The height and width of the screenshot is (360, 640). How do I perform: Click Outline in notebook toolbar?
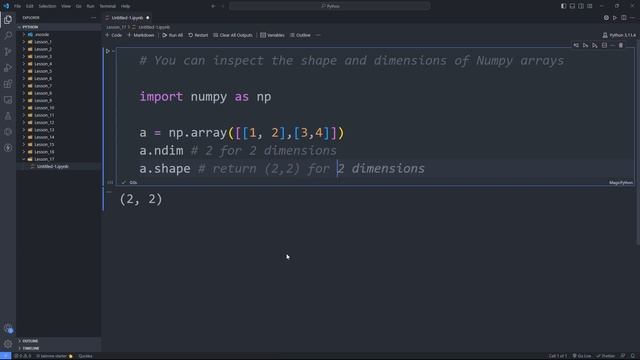300,35
